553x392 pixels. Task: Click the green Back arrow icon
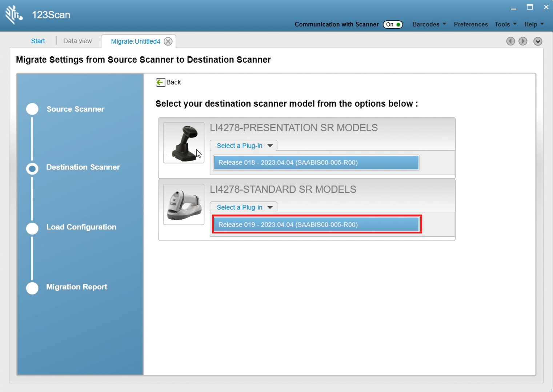160,83
